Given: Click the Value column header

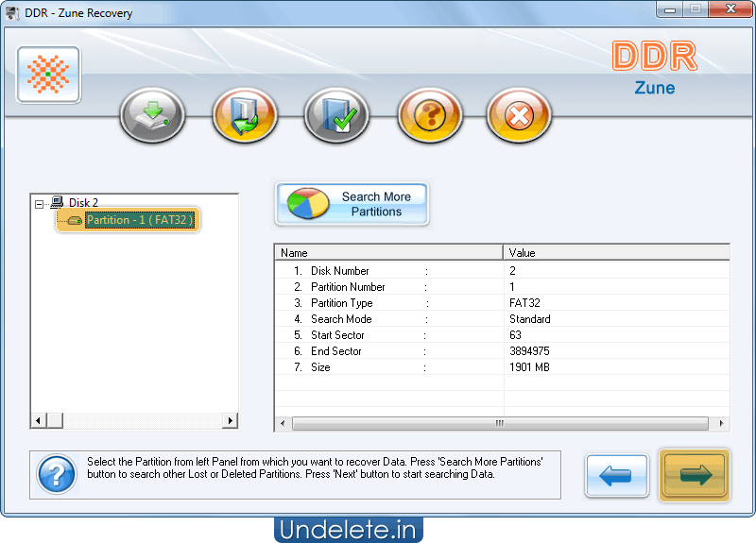Looking at the screenshot, I should pyautogui.click(x=617, y=253).
